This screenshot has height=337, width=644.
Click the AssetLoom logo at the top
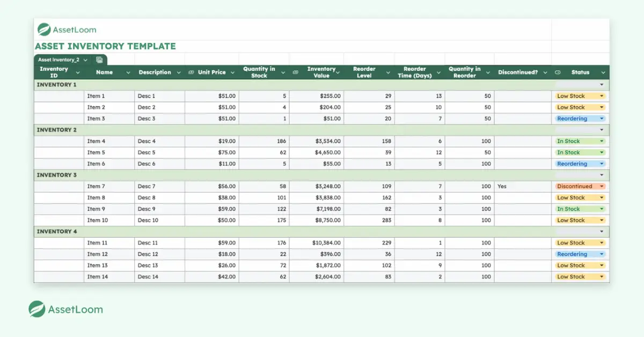coord(67,30)
